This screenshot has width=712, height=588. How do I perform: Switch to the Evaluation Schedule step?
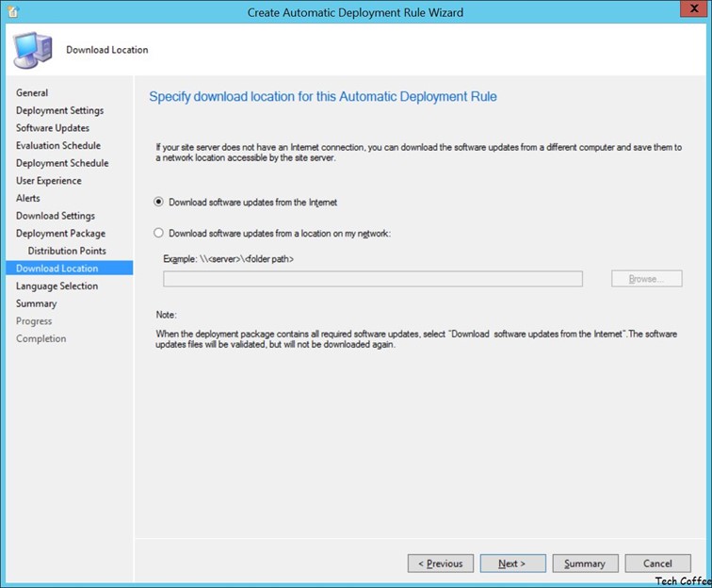(x=58, y=145)
